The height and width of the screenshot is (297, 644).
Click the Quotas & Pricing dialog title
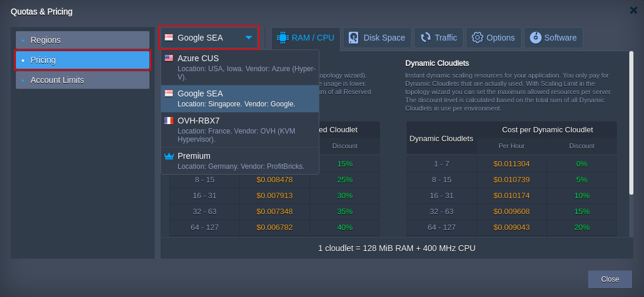click(42, 12)
